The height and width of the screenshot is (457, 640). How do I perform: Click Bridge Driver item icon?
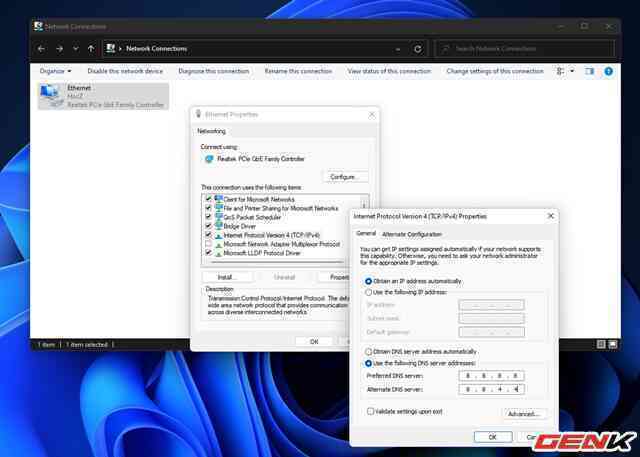point(219,226)
